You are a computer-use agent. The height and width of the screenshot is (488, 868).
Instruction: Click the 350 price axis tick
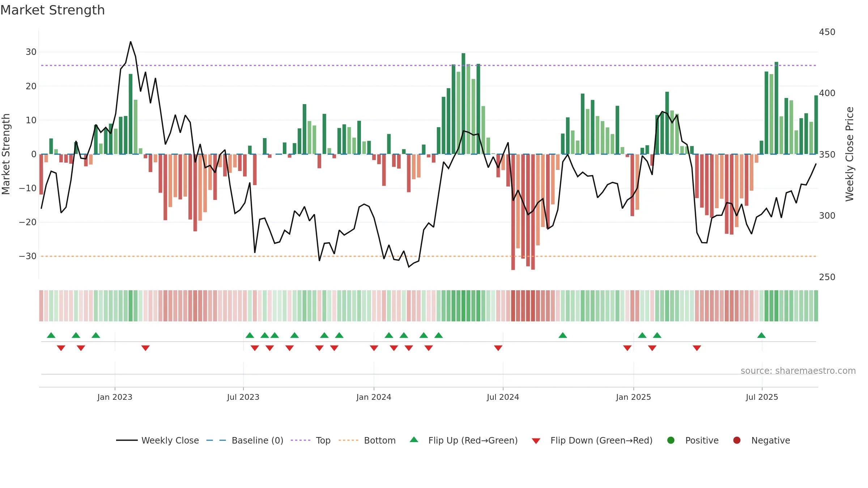point(827,155)
